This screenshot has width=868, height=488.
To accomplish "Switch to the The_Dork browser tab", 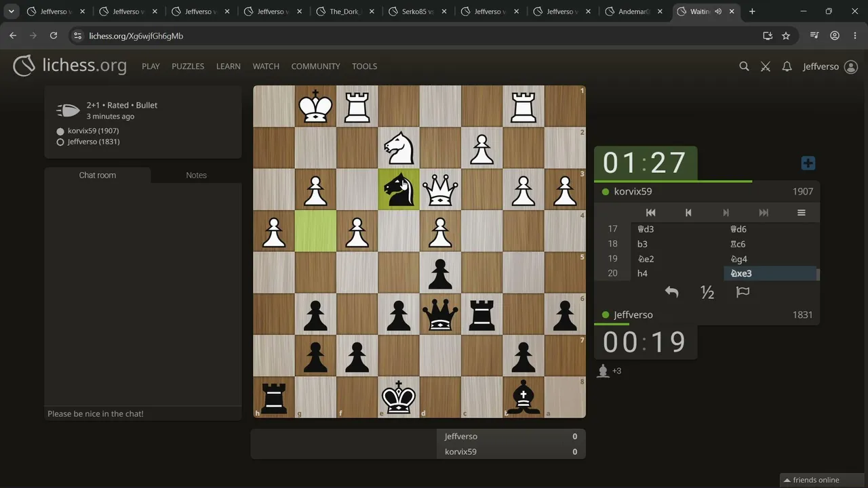I will [346, 12].
